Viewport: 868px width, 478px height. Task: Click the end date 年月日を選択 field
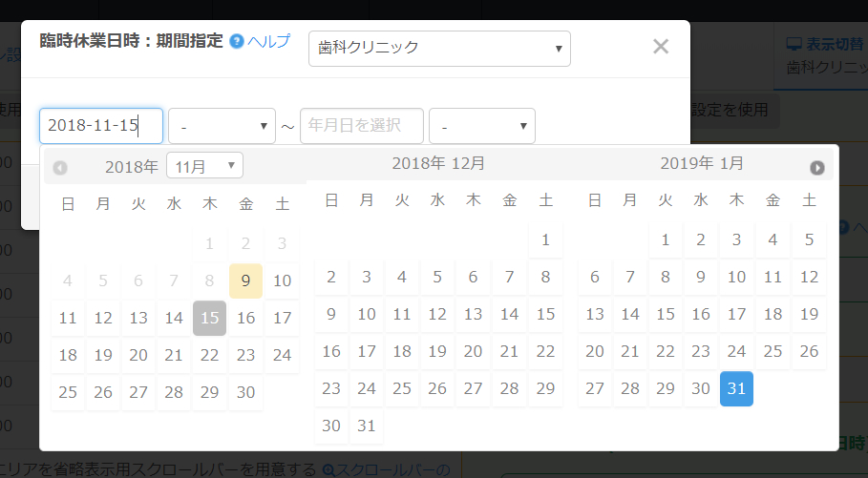pos(361,126)
